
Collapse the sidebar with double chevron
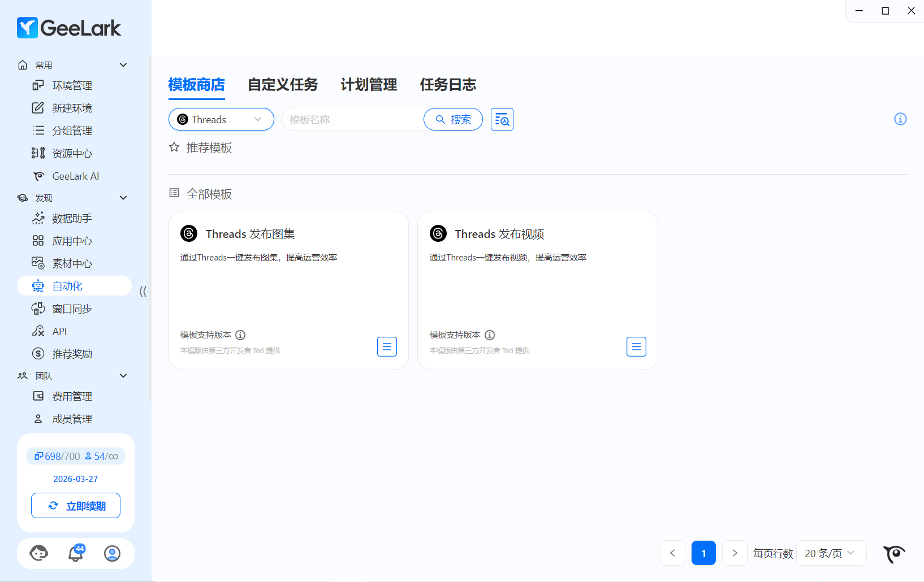pyautogui.click(x=143, y=292)
